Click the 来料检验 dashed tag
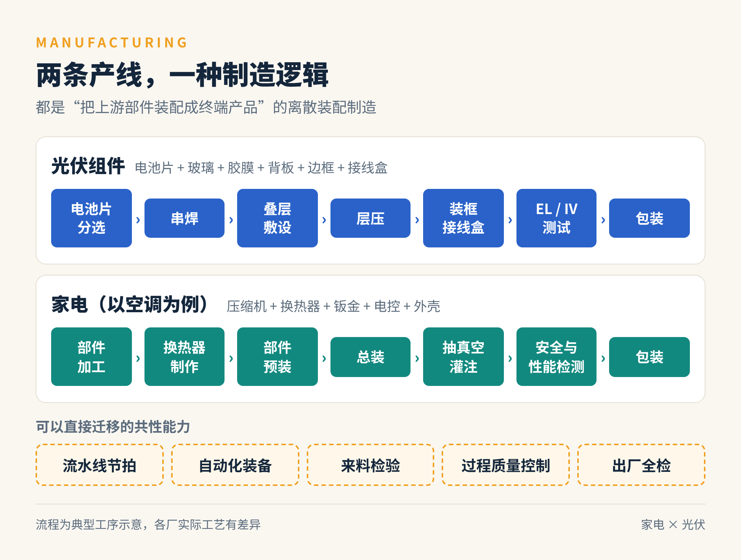Viewport: 741px width, 560px height. click(370, 465)
